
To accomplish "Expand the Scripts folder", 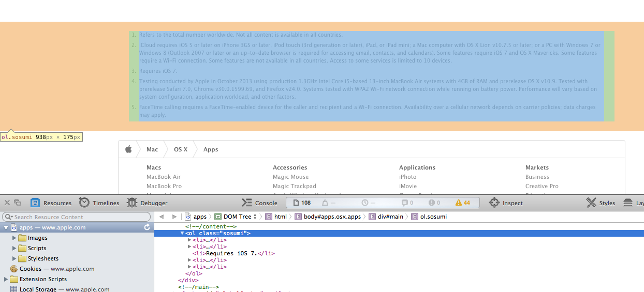I will coord(14,248).
